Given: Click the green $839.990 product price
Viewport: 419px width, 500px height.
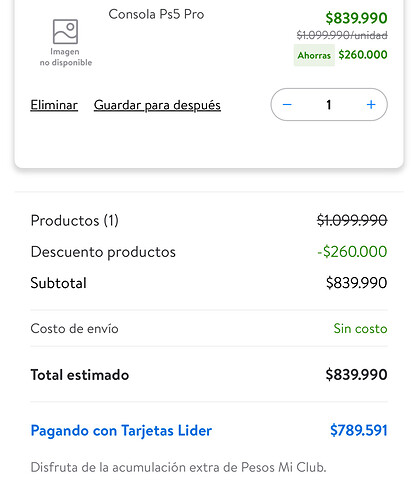Looking at the screenshot, I should (356, 18).
